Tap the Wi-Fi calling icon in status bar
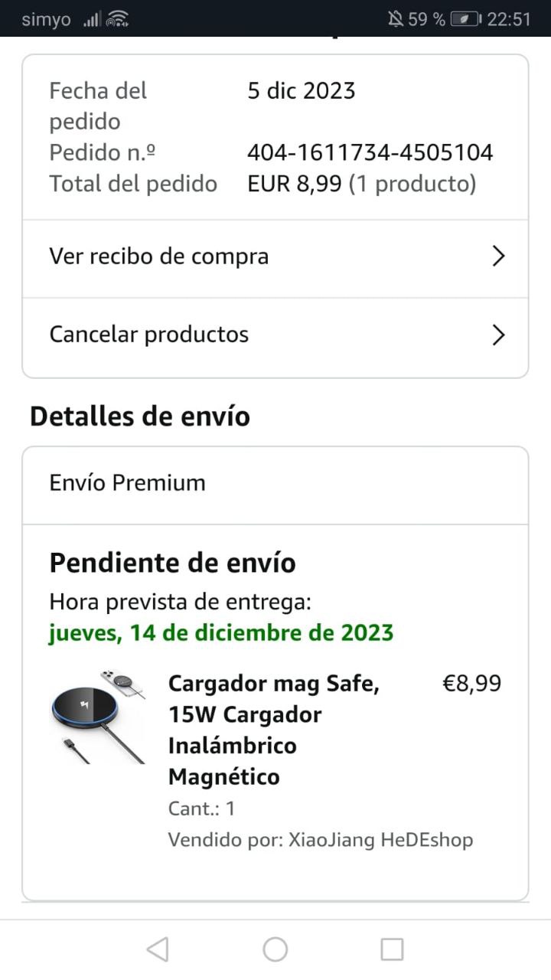 [117, 19]
